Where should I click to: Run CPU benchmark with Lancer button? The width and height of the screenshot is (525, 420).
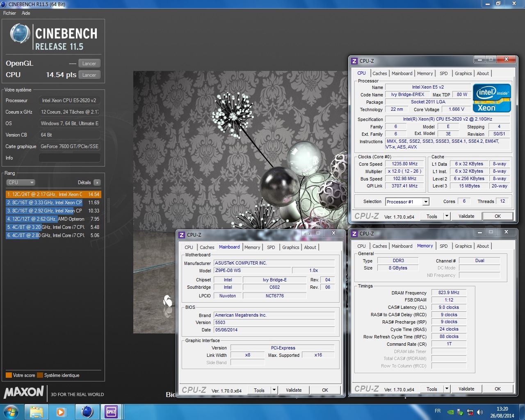coord(89,75)
